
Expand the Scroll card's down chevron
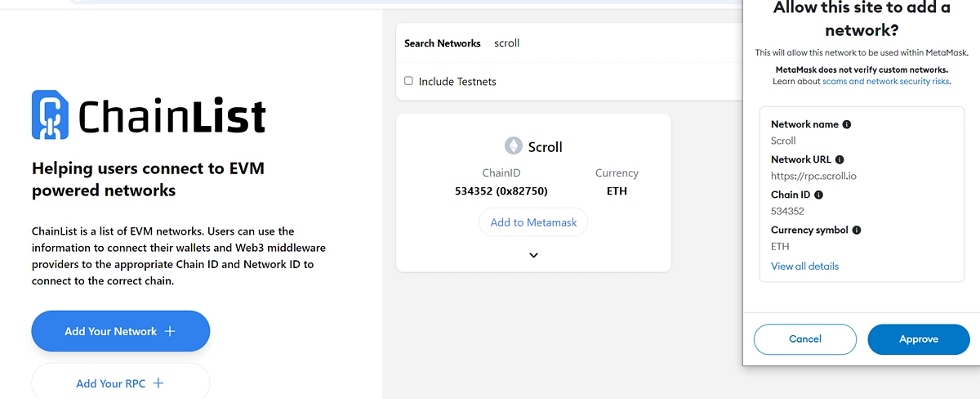[x=533, y=255]
